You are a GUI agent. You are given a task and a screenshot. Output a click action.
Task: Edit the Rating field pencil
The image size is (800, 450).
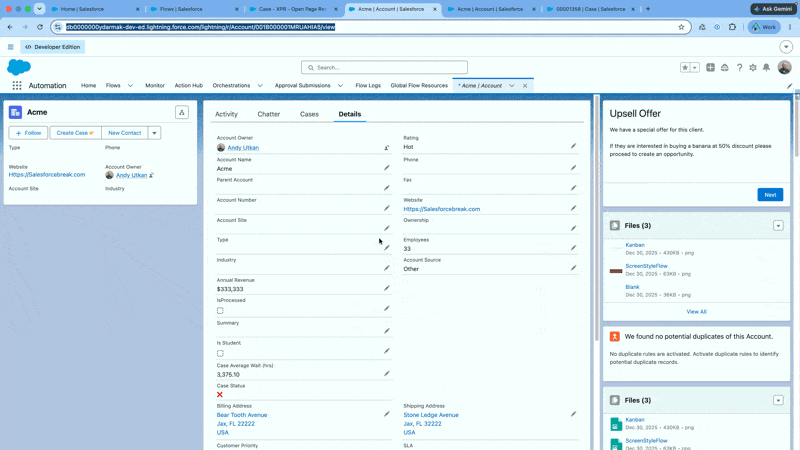[x=573, y=146]
